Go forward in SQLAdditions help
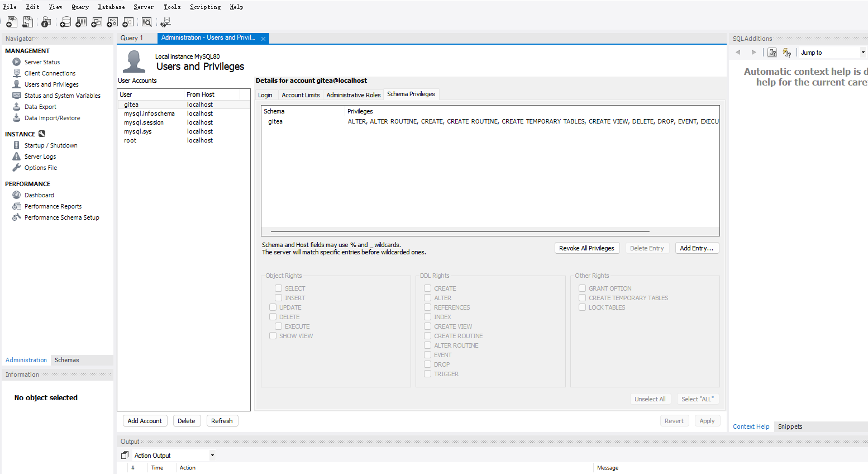 pos(753,52)
